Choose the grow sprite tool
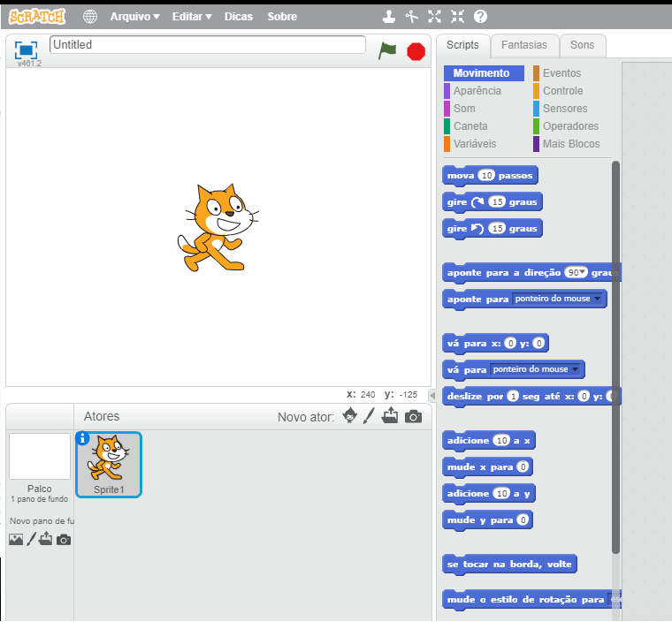Image resolution: width=672 pixels, height=622 pixels. [434, 17]
